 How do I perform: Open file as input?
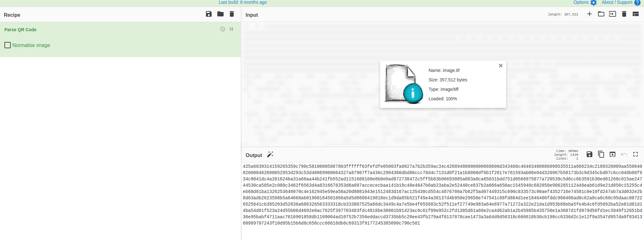point(613,14)
